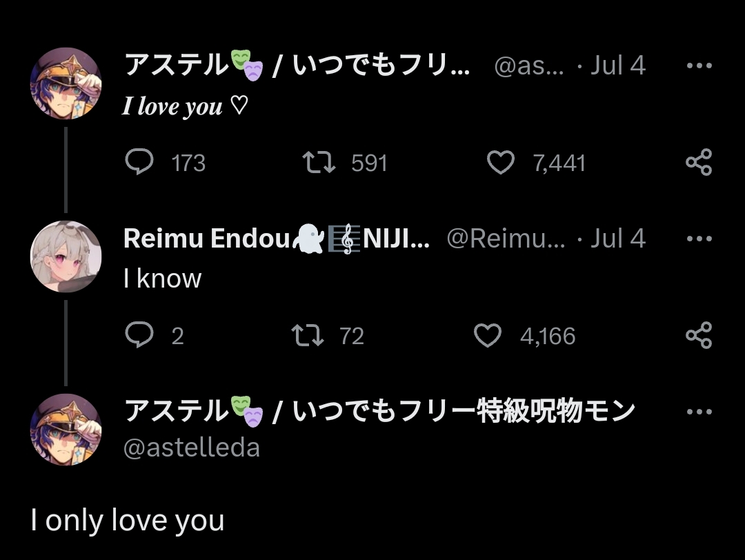Open the "I only love you" tweet text

(x=128, y=520)
